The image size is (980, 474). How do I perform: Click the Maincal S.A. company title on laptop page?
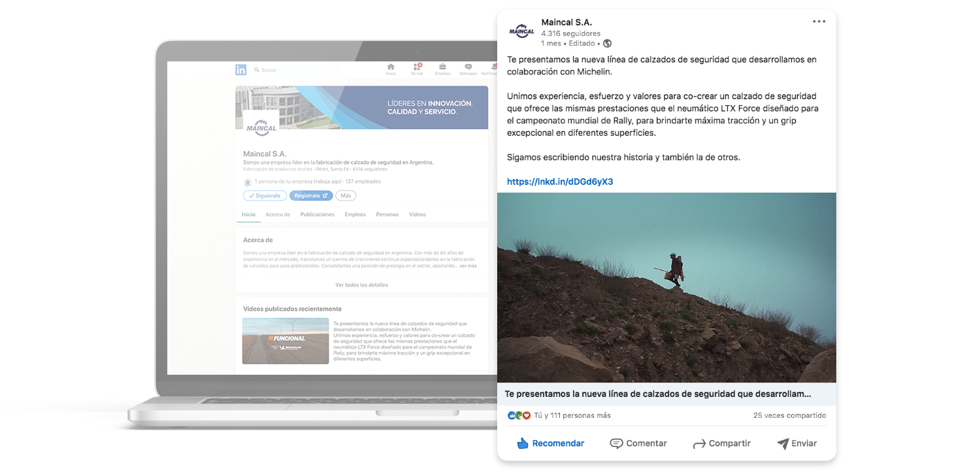point(265,154)
